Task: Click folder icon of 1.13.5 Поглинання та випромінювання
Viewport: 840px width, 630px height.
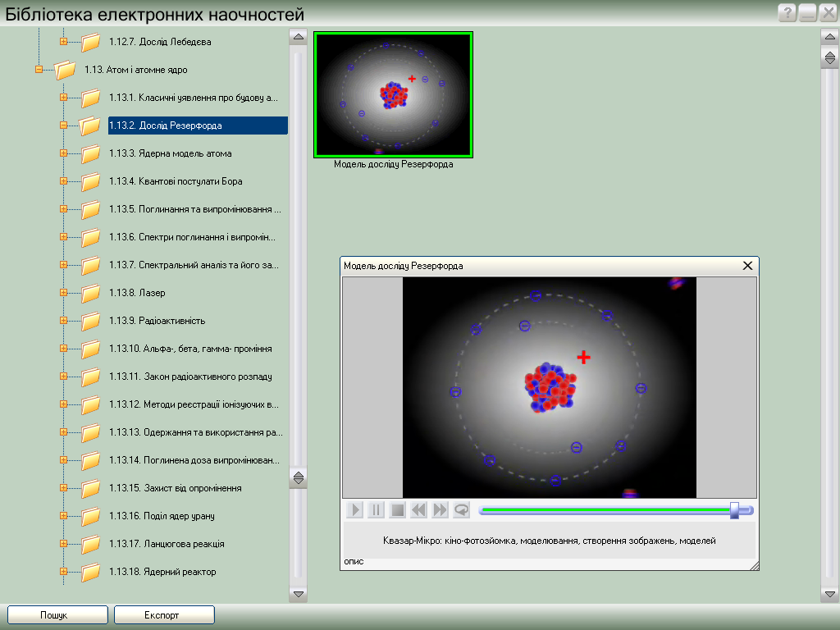Action: [90, 209]
